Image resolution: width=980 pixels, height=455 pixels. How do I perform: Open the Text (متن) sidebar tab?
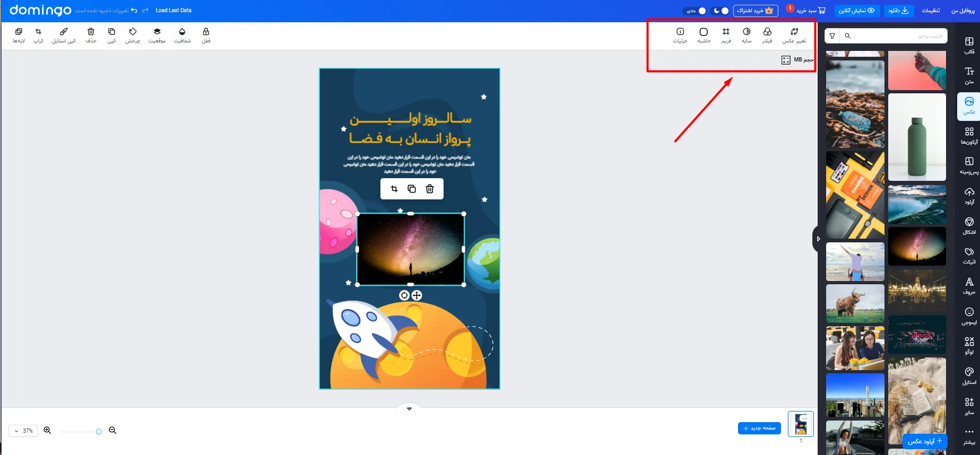click(x=969, y=76)
